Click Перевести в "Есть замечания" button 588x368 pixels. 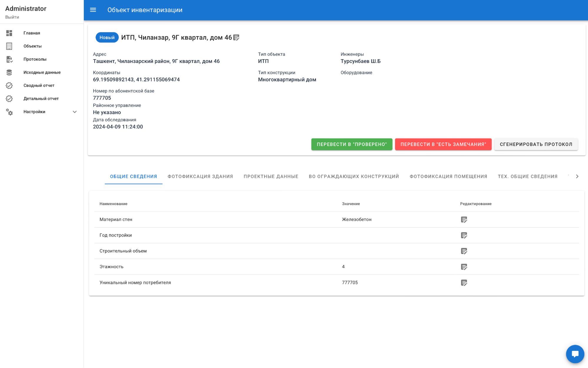coord(443,144)
